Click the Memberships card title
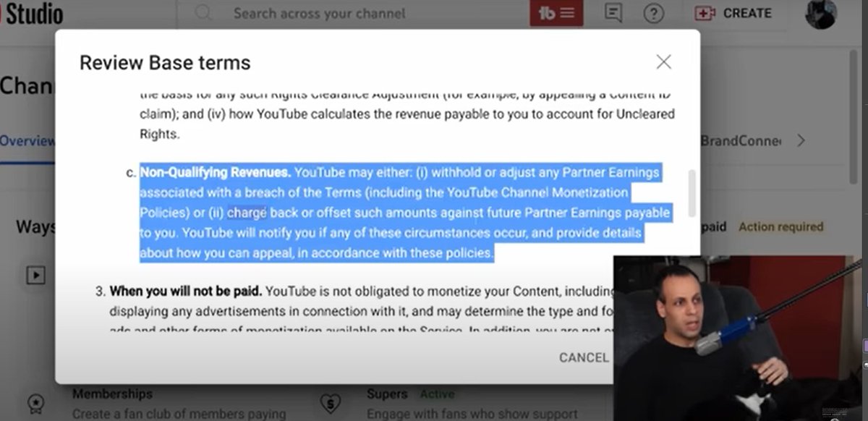The height and width of the screenshot is (421, 868). click(x=112, y=394)
